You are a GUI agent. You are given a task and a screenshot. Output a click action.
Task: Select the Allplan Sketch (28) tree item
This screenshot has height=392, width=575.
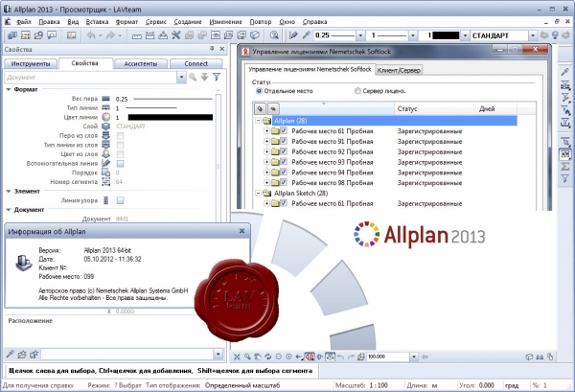tap(301, 193)
